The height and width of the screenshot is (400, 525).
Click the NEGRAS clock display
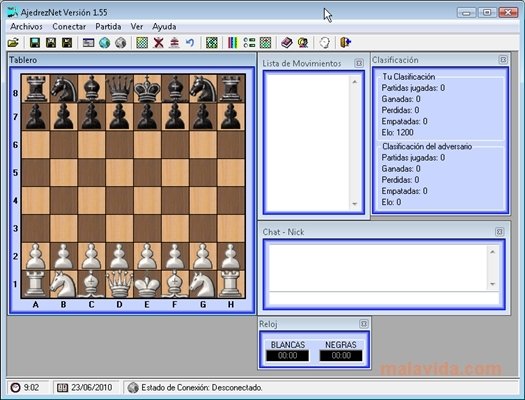pyautogui.click(x=341, y=355)
